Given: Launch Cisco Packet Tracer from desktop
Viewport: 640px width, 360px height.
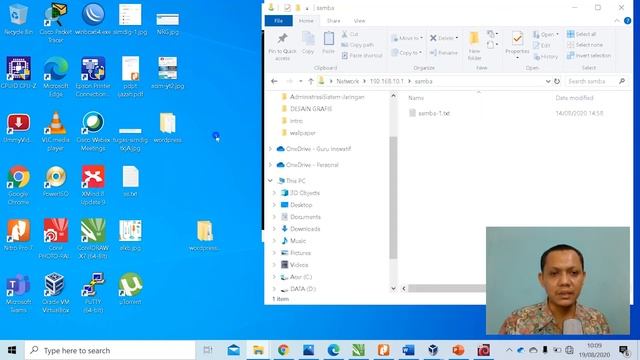Looking at the screenshot, I should point(56,22).
